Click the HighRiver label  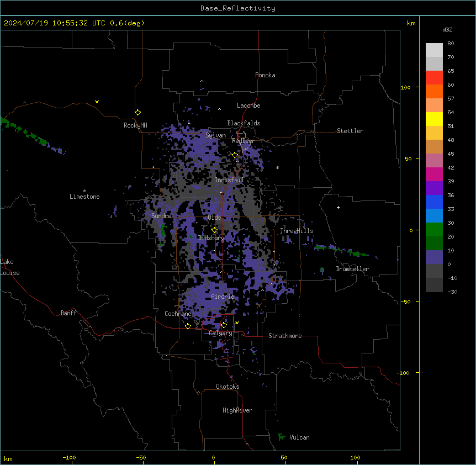237,410
